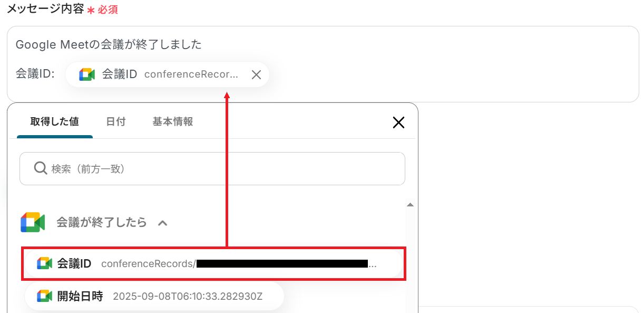Insert the 会議ID conferenceRecords value

214,263
